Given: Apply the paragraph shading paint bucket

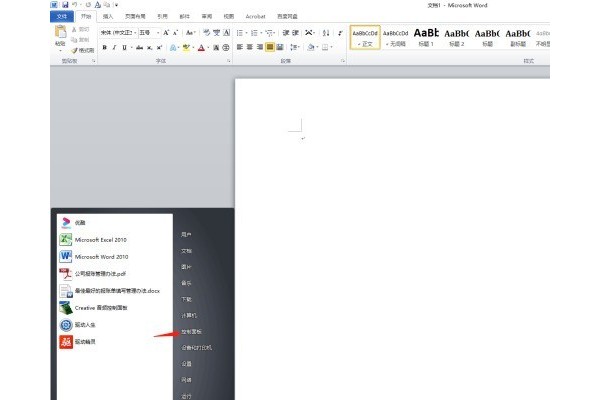Looking at the screenshot, I should 311,47.
